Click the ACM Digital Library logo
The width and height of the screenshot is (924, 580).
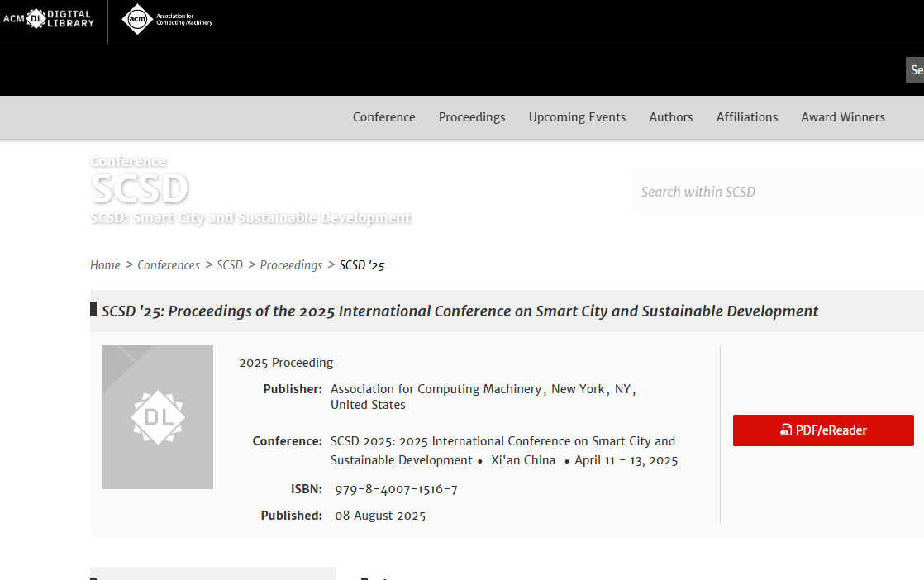[x=48, y=19]
